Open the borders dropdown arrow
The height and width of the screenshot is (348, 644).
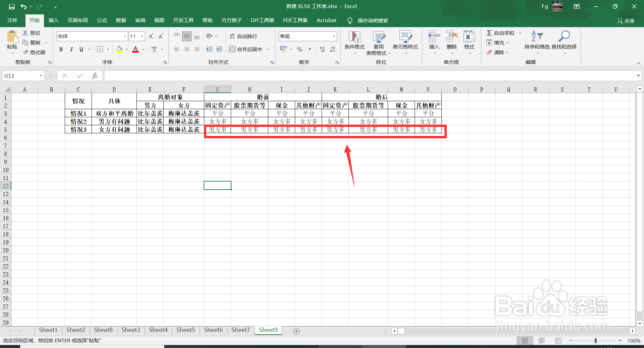108,49
